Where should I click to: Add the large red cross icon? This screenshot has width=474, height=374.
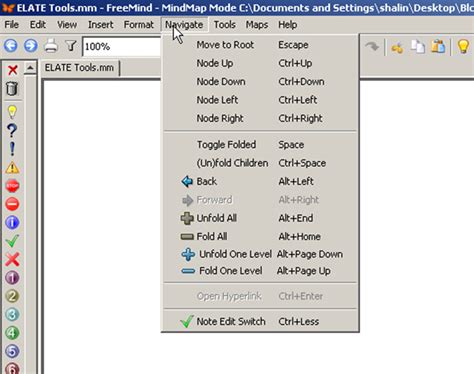coord(12,259)
